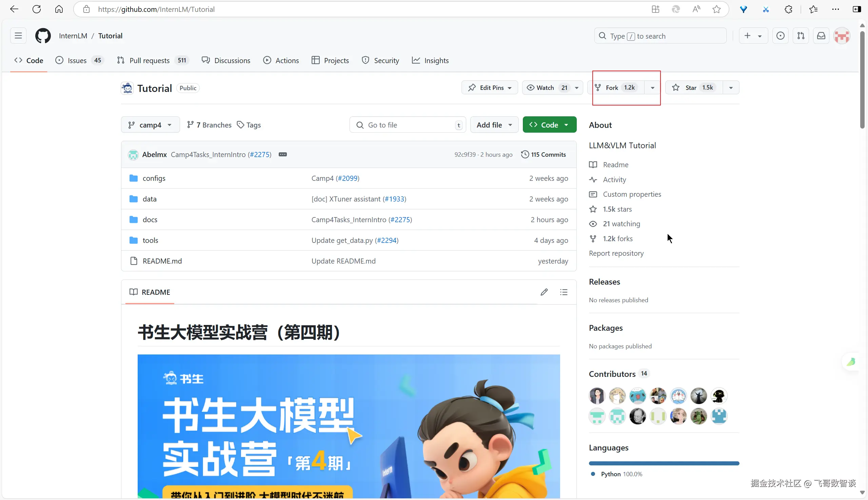Click the notifications inbox icon
The height and width of the screenshot is (500, 868).
click(821, 36)
